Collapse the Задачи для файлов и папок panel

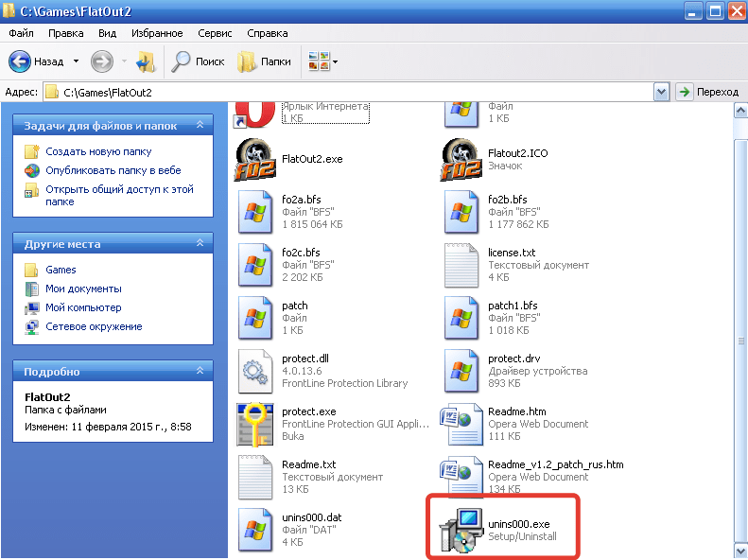pos(200,125)
